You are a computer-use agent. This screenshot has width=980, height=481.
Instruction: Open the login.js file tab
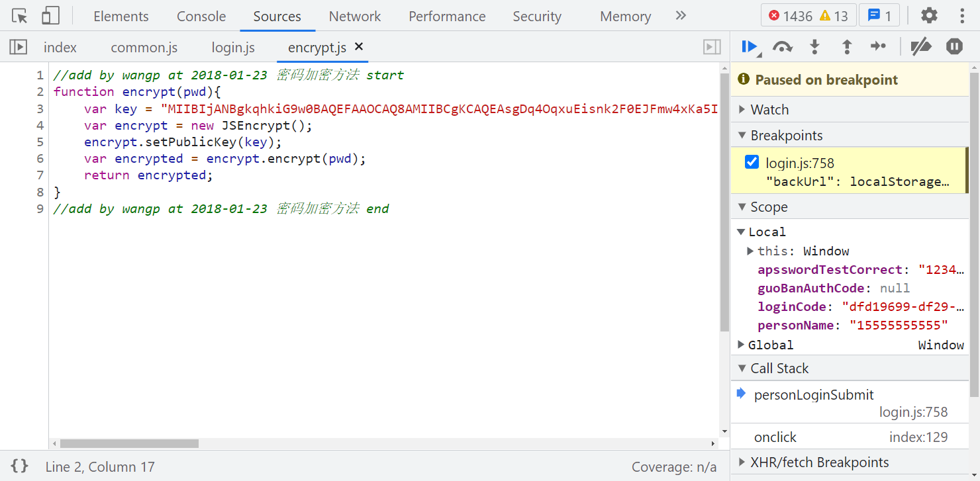[x=233, y=48]
